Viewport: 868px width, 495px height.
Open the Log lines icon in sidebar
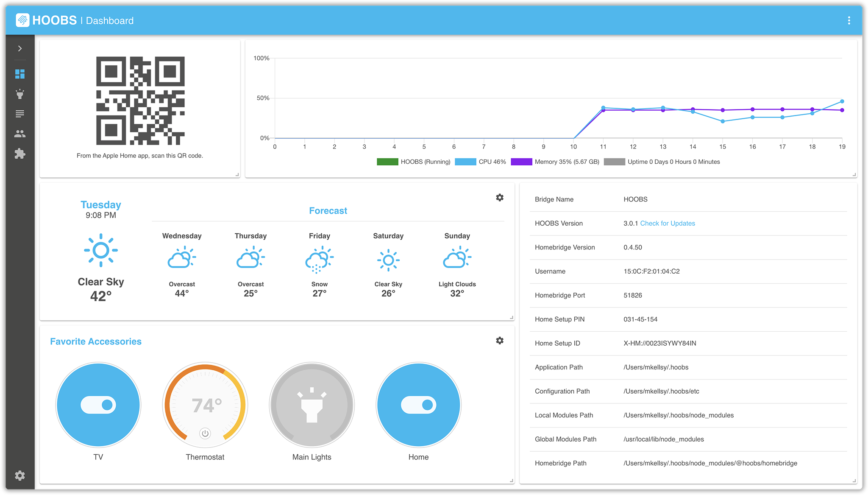(x=20, y=114)
